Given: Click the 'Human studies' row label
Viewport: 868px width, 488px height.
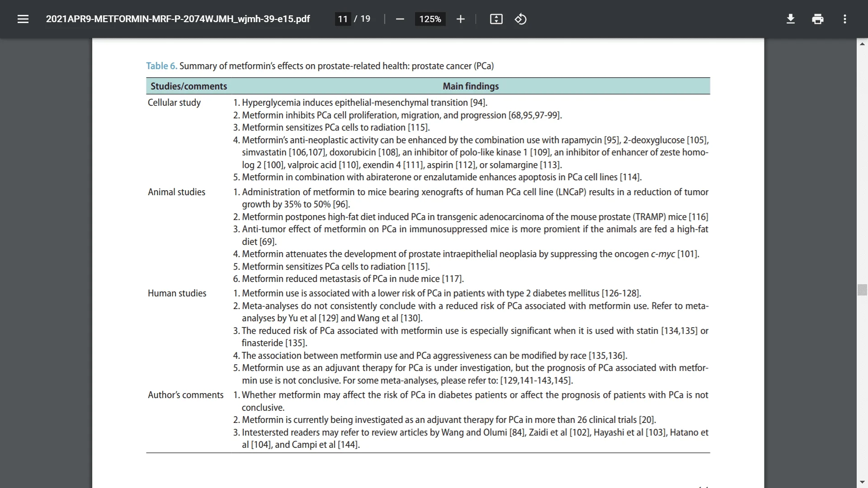Looking at the screenshot, I should pyautogui.click(x=177, y=293).
